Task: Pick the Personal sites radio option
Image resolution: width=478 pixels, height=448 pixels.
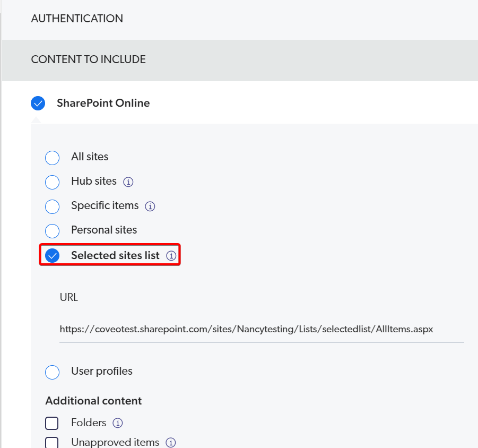Action: tap(52, 231)
